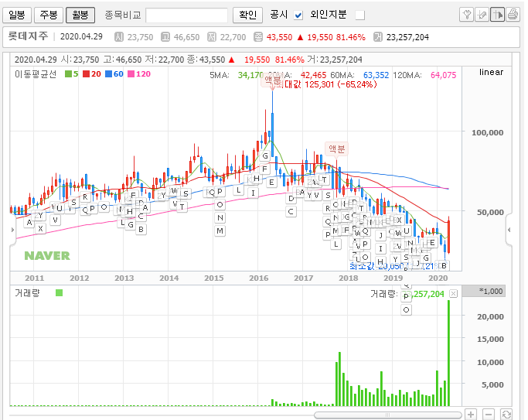Open marker P inside the volume panel
This screenshot has height=420, width=528.
[x=406, y=296]
